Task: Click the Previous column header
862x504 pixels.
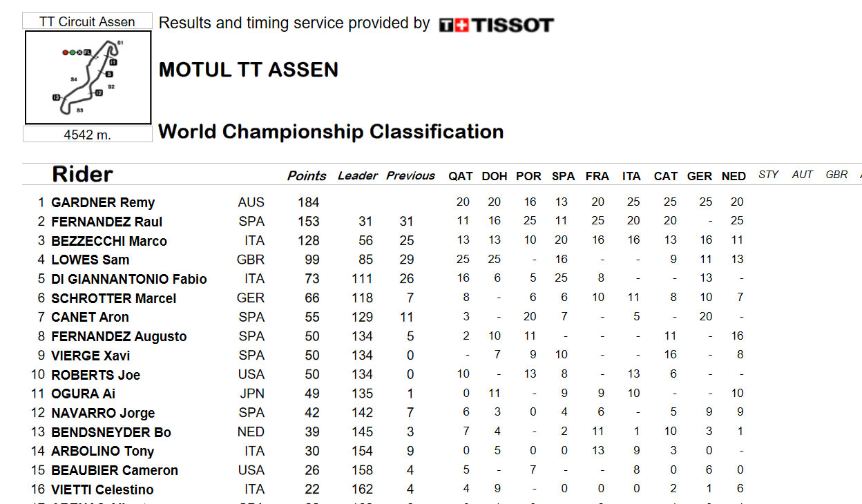Action: [410, 175]
